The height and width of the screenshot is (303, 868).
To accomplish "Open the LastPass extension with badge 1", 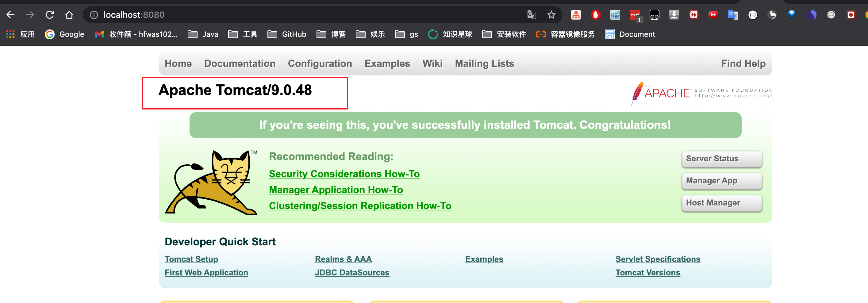I will point(636,16).
